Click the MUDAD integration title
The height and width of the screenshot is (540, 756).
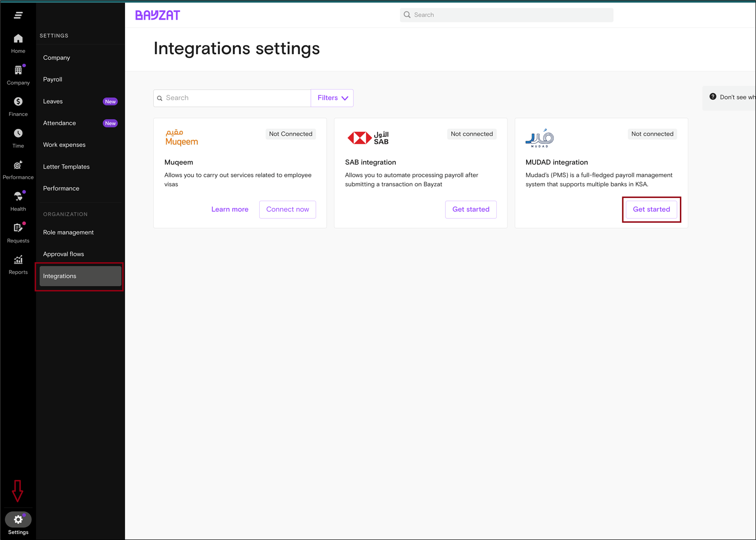(x=557, y=162)
